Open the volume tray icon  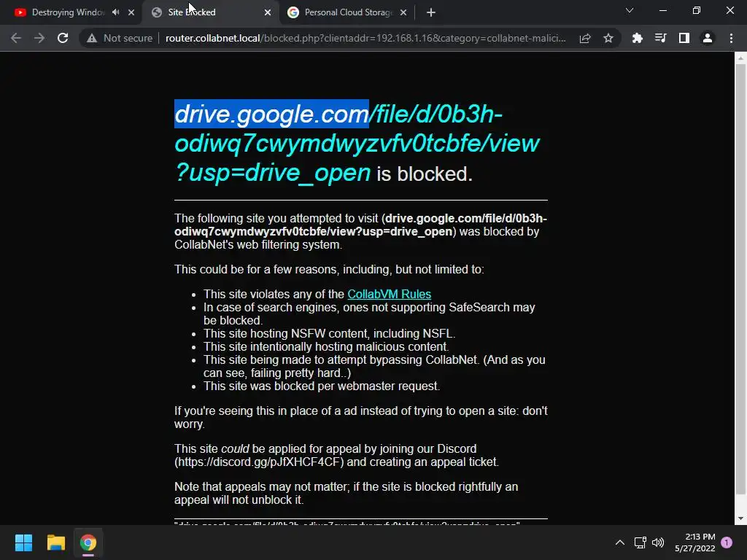tap(658, 542)
